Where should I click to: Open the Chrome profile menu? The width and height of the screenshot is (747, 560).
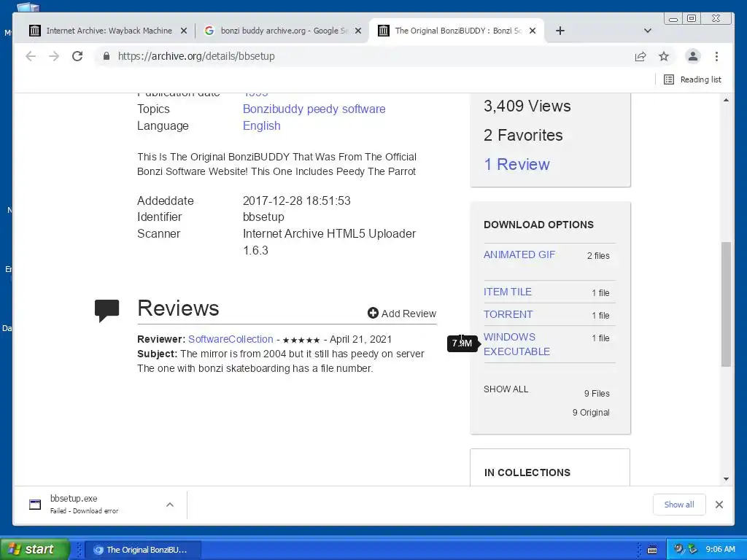tap(693, 56)
